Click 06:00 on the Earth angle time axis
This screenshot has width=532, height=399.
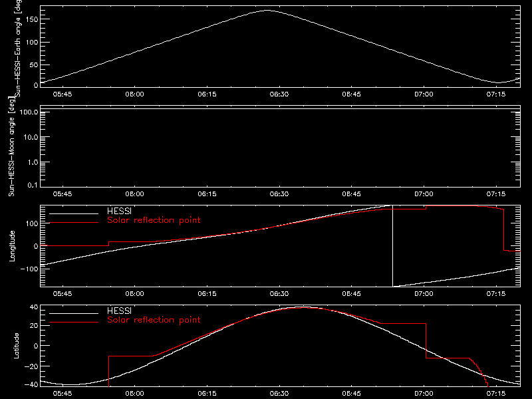click(135, 94)
